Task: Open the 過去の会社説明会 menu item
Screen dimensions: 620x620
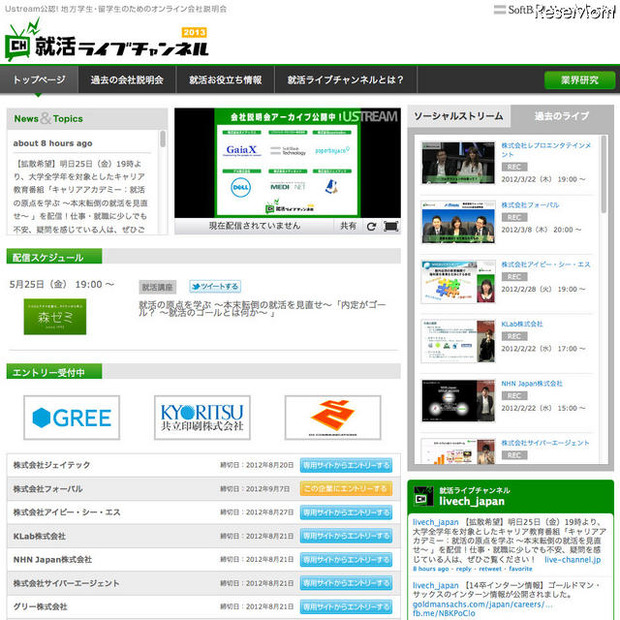Action: point(127,80)
